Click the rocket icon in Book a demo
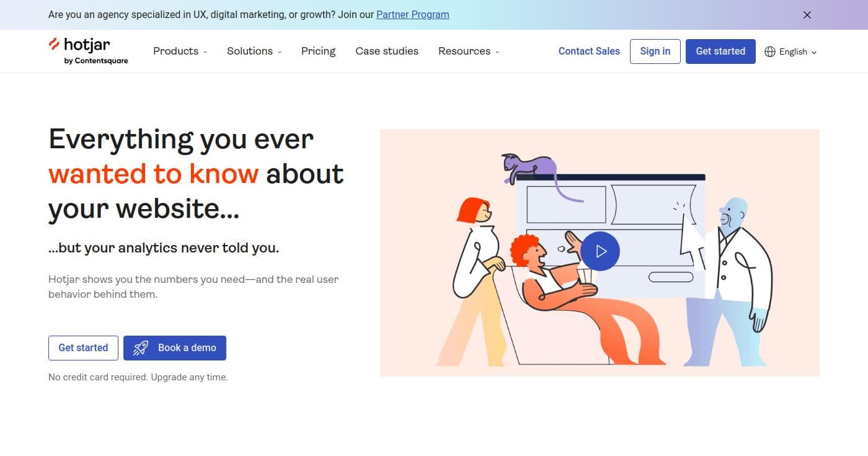 (141, 348)
